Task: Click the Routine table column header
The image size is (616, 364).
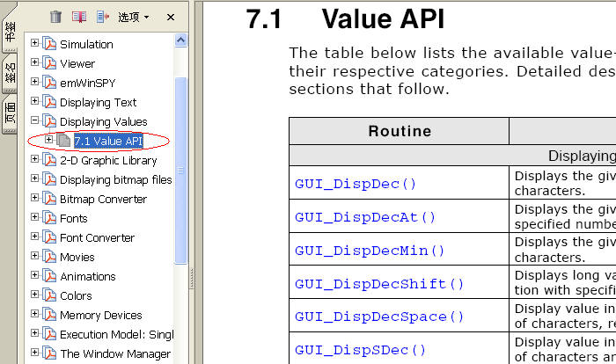Action: click(400, 131)
